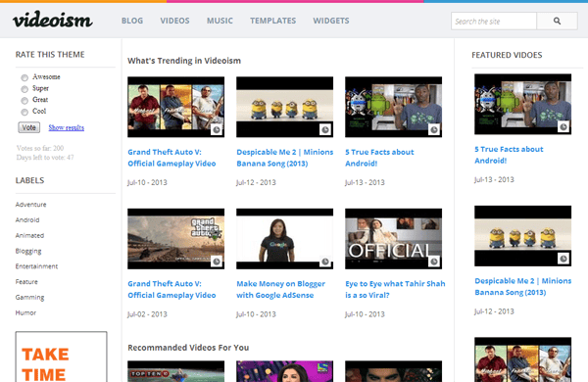Image resolution: width=588 pixels, height=382 pixels.
Task: Open Make Money on Blogger title link
Action: click(x=280, y=289)
